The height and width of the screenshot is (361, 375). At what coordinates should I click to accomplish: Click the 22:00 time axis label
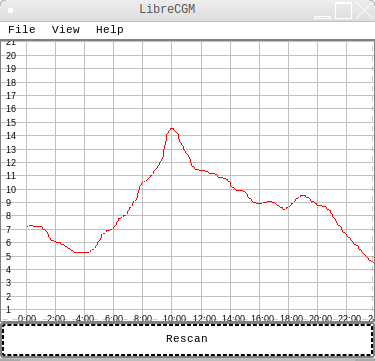click(x=349, y=319)
